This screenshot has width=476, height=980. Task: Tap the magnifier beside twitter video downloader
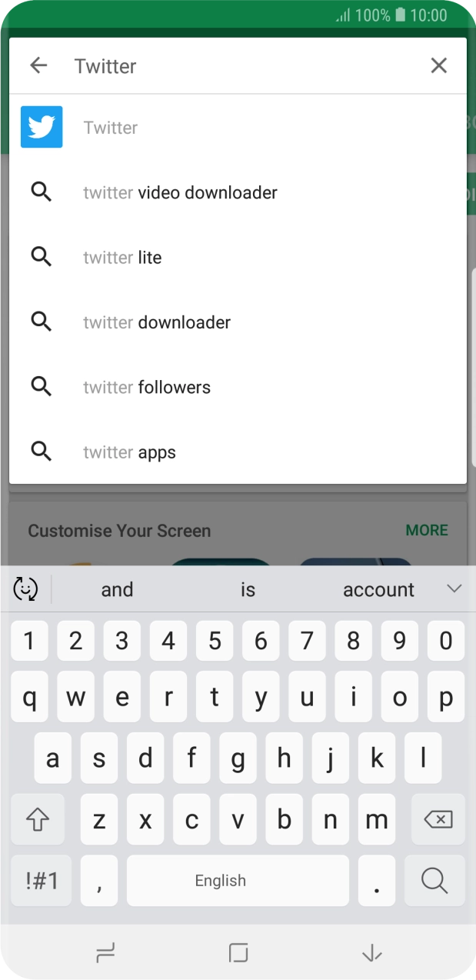tap(41, 192)
